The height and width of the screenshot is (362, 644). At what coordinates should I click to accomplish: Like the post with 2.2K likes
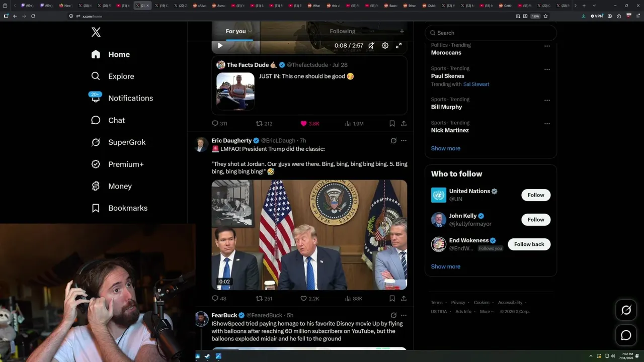pos(309,298)
